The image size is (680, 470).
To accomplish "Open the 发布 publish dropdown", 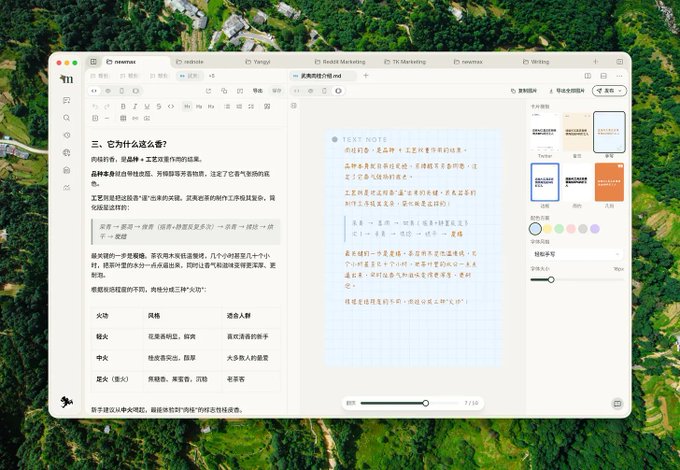I will click(609, 91).
